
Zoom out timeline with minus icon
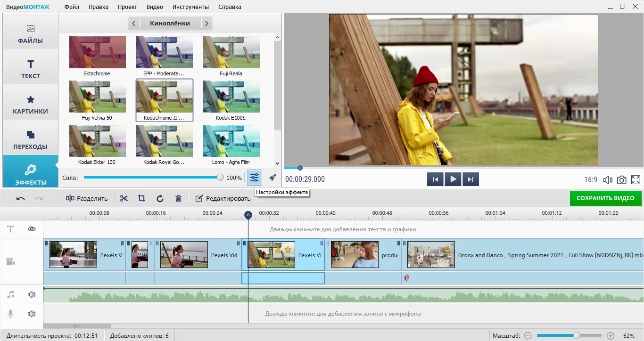coord(528,336)
